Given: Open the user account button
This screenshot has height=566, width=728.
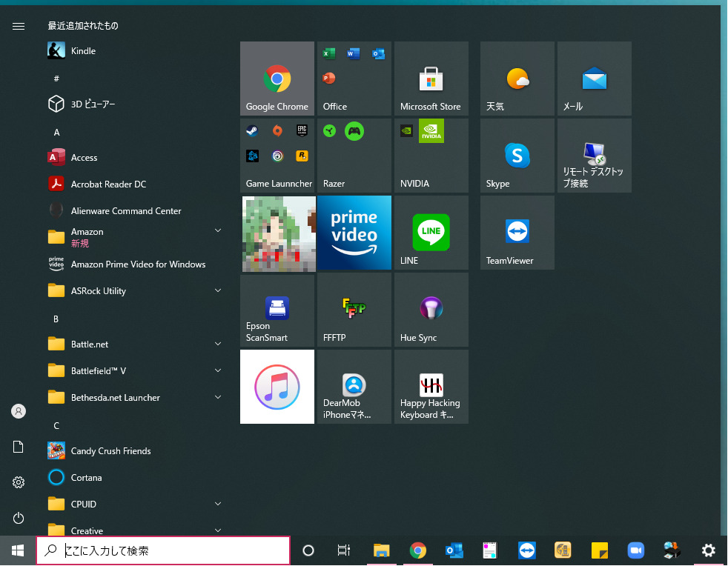Looking at the screenshot, I should click(x=19, y=411).
